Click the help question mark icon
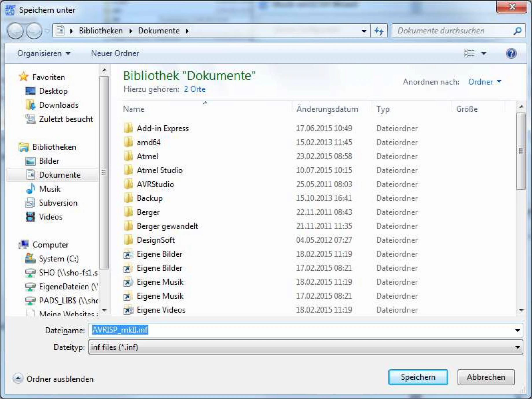Image resolution: width=532 pixels, height=399 pixels. (511, 53)
